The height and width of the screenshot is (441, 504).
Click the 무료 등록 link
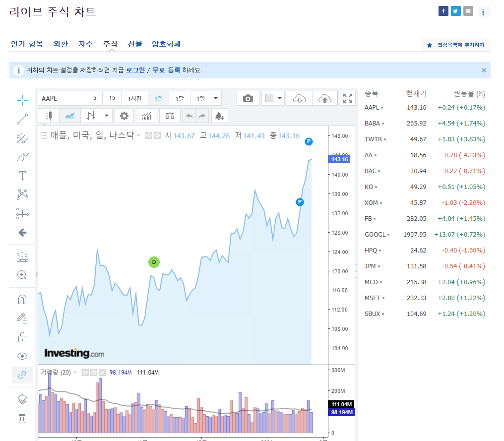[166, 70]
